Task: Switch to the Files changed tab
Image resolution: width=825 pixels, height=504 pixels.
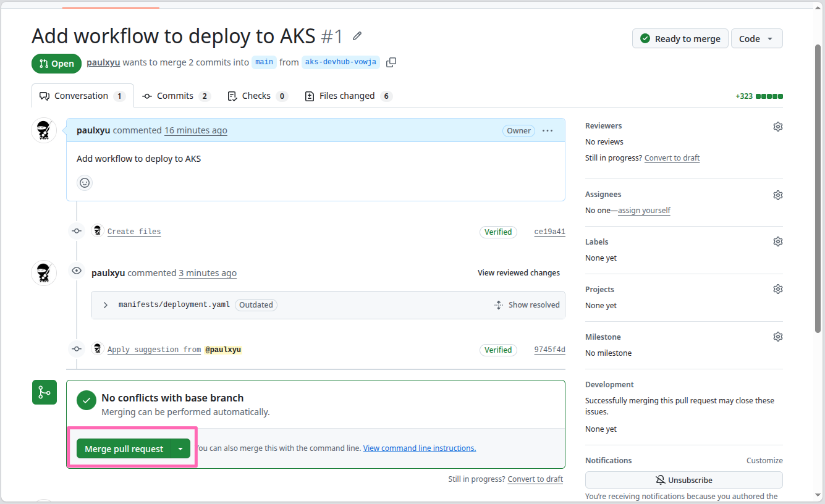Action: coord(349,96)
